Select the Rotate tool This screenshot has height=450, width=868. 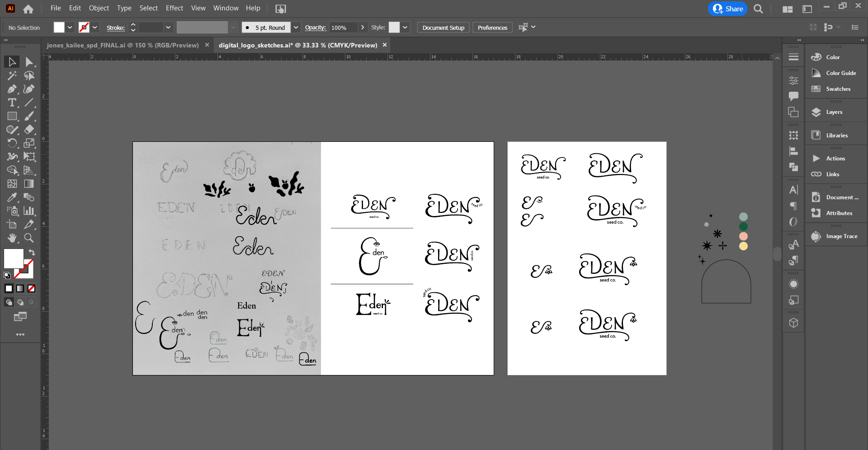click(x=12, y=143)
